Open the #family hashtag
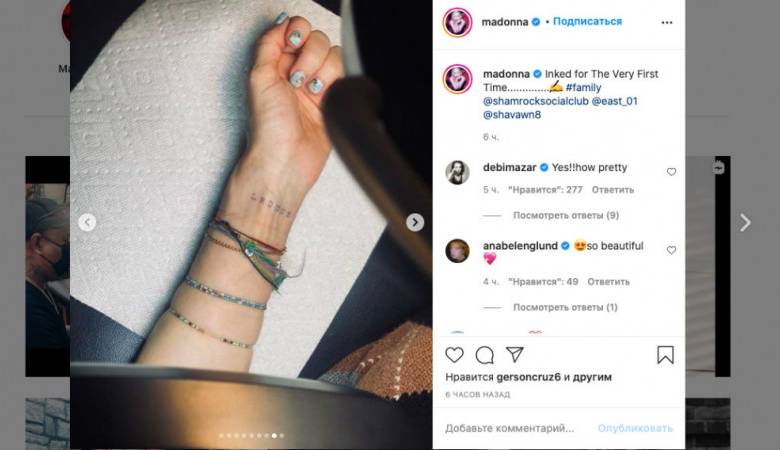 [x=584, y=88]
